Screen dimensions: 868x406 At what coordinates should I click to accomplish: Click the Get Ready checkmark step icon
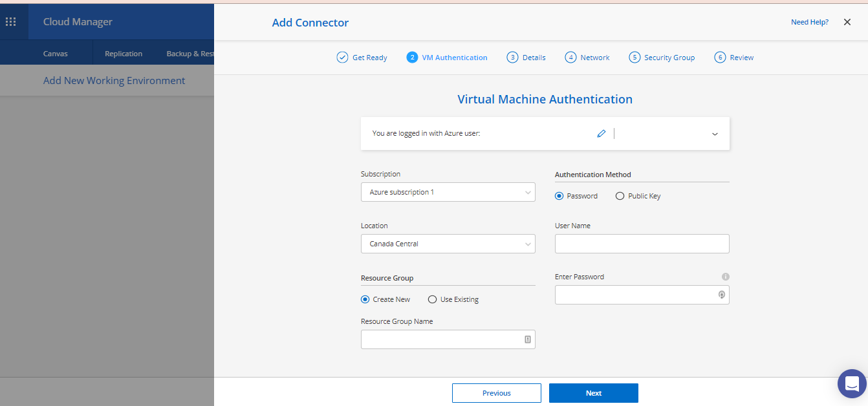point(342,58)
